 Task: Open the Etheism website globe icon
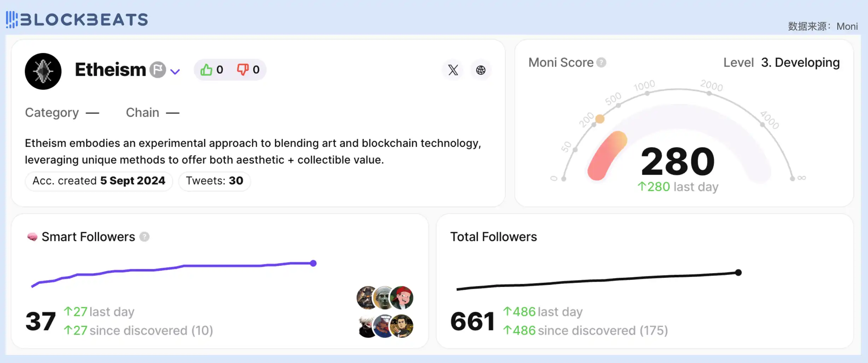[x=481, y=70]
